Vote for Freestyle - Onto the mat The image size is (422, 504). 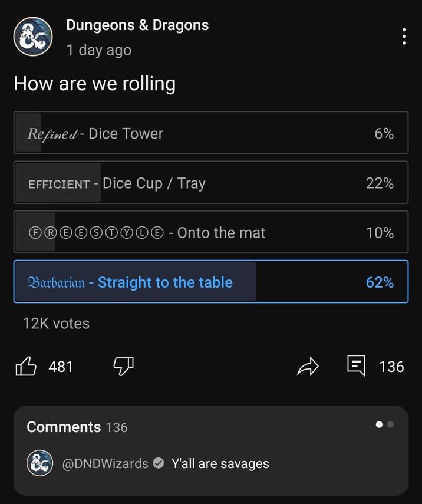210,232
